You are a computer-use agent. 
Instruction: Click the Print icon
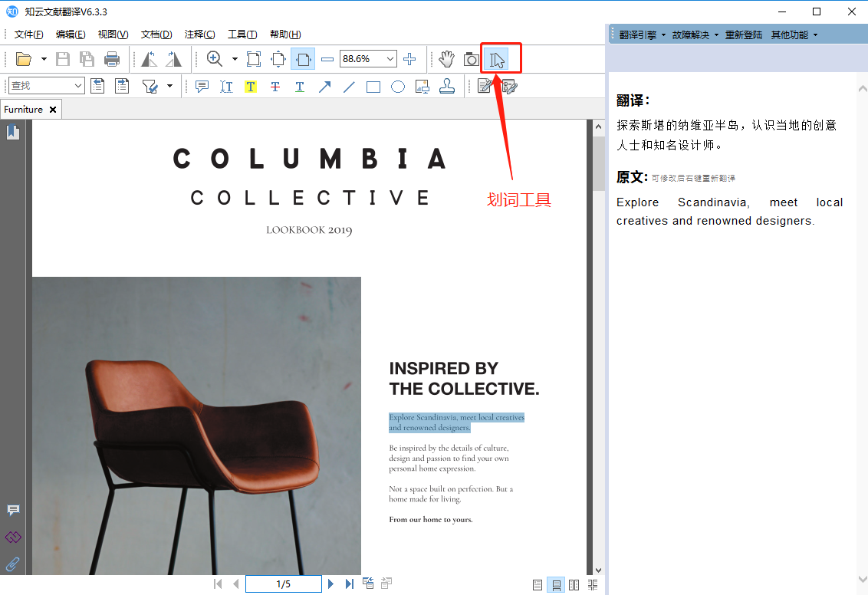coord(112,59)
